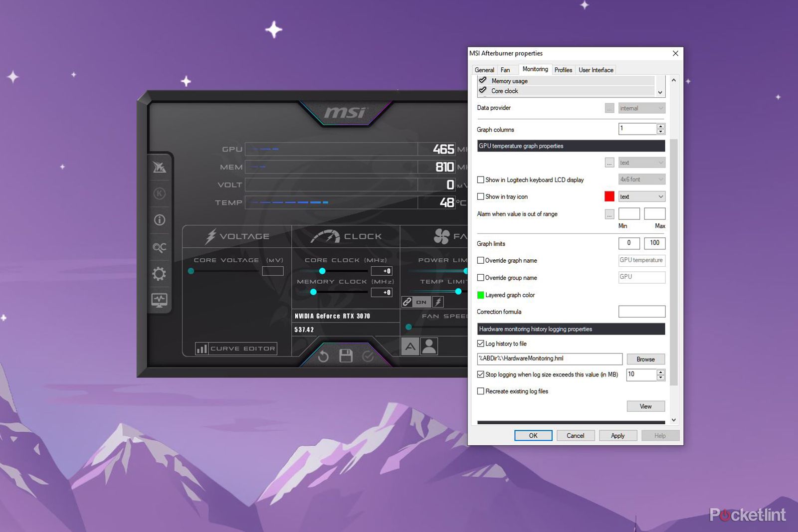Click the link chain icon under temp limit
The height and width of the screenshot is (532, 798).
pyautogui.click(x=407, y=302)
